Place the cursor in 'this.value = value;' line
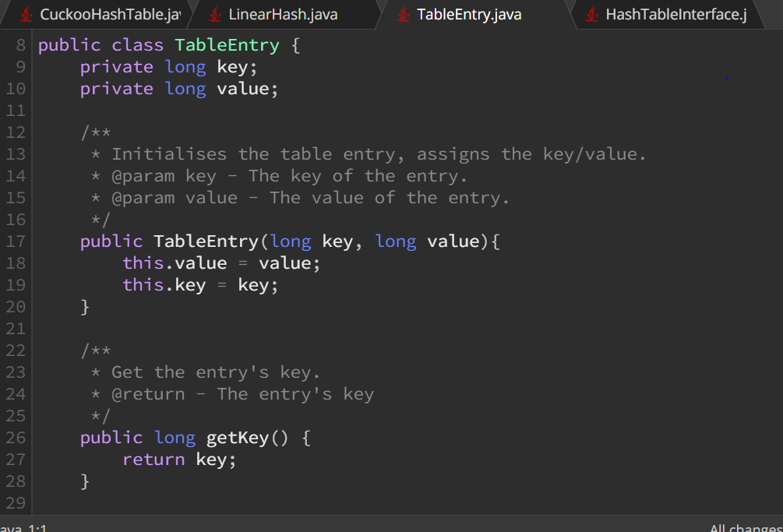This screenshot has height=532, width=783. click(221, 263)
